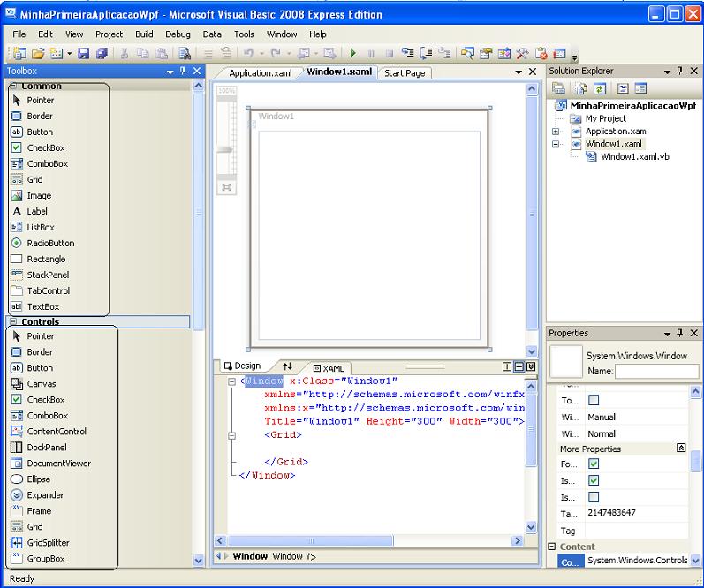This screenshot has width=704, height=588.
Task: Collapse the XAML pane with split button
Action: [531, 366]
